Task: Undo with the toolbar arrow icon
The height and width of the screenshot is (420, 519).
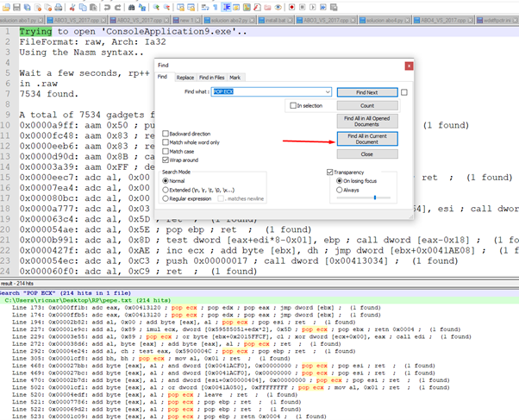Action: point(107,7)
